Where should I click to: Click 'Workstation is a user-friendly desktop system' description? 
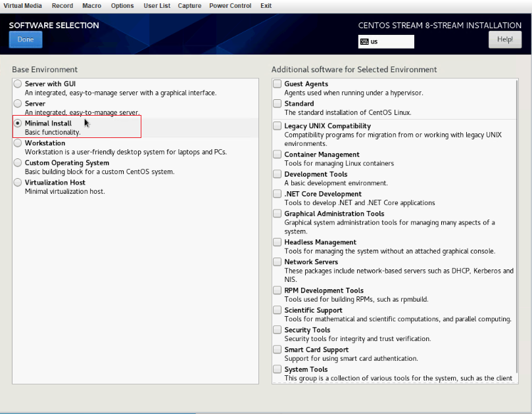[126, 152]
